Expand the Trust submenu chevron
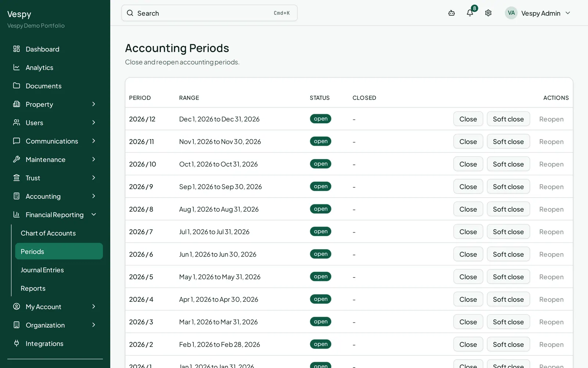588x368 pixels. coord(94,178)
